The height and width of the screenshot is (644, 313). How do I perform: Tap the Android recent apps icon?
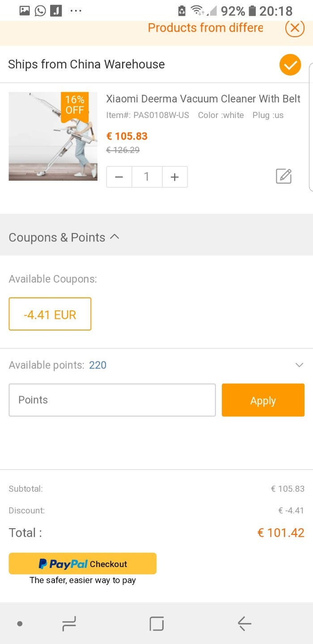pyautogui.click(x=69, y=623)
